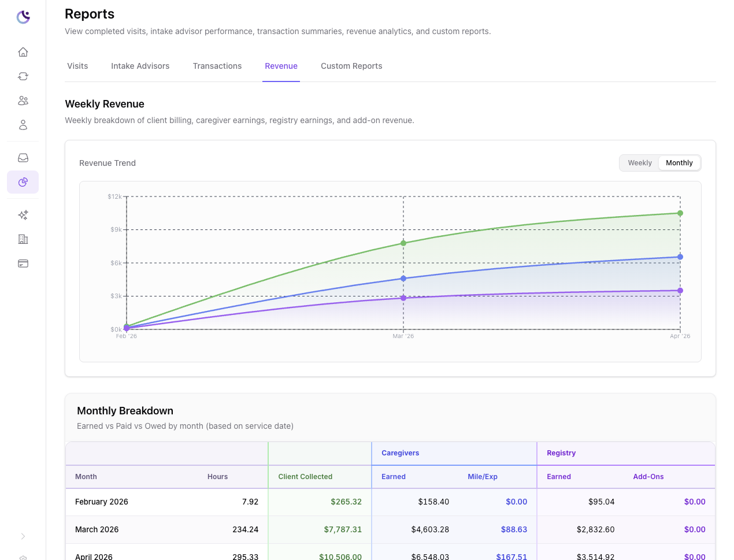Click the Caregivers group header
The image size is (734, 560).
point(401,453)
